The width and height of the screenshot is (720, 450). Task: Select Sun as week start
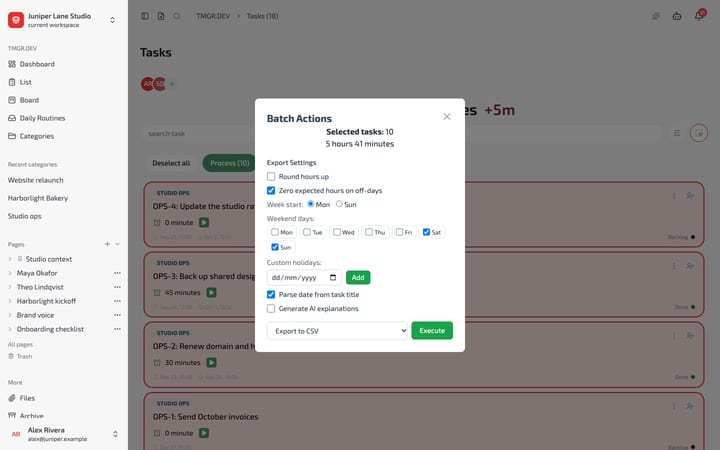point(339,204)
